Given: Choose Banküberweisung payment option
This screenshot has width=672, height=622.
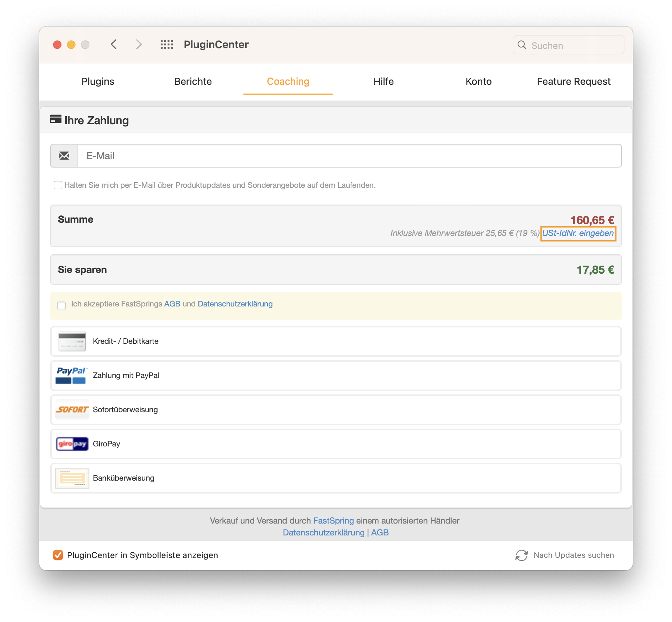Looking at the screenshot, I should [336, 478].
